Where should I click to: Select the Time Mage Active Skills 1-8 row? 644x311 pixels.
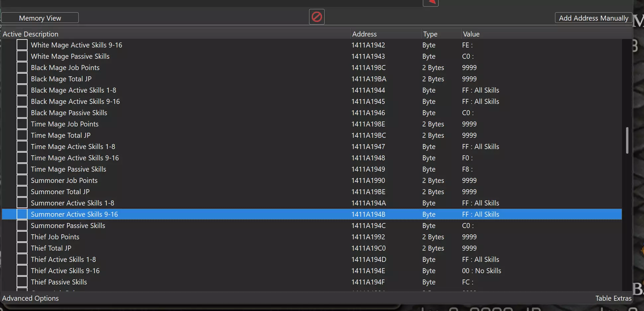[311, 146]
